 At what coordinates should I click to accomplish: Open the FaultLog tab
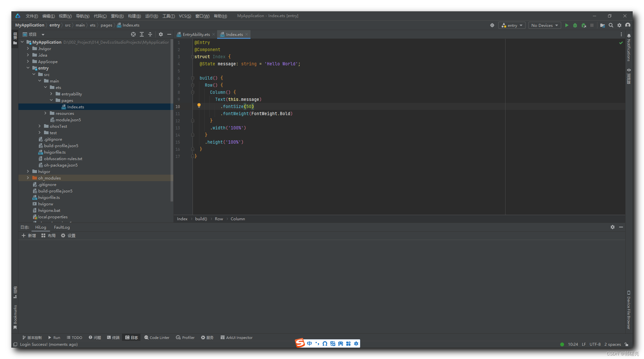coord(62,227)
